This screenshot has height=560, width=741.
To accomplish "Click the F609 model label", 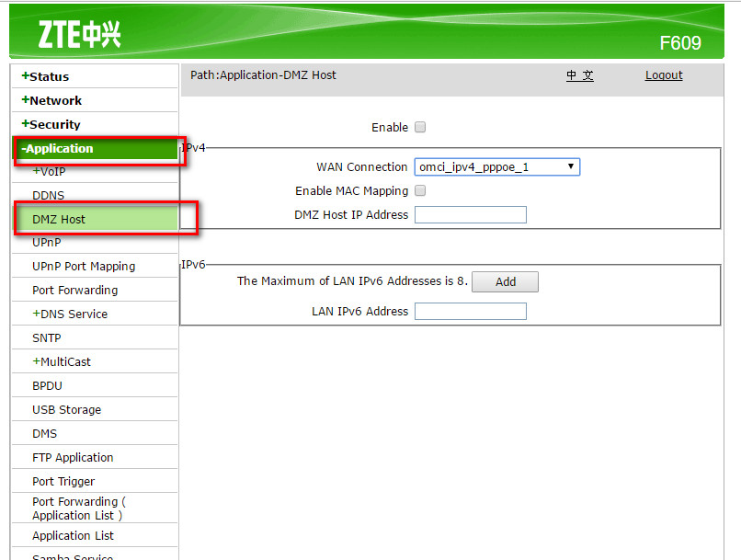I will point(680,43).
